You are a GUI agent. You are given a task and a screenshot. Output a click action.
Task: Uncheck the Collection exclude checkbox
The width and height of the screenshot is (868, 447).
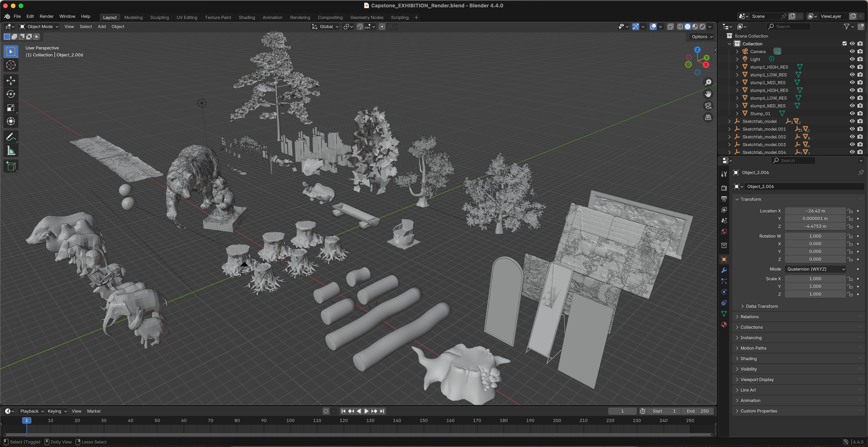[x=844, y=43]
